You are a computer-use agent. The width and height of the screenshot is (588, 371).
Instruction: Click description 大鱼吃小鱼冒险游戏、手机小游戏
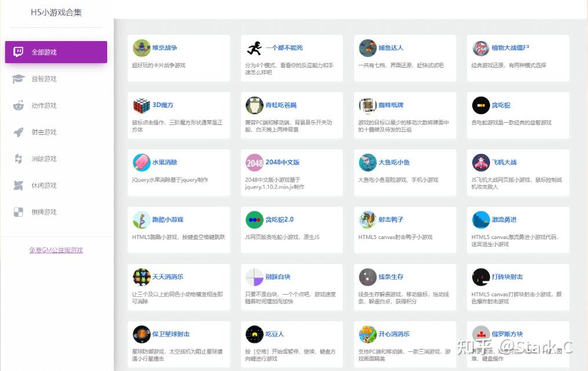[398, 180]
